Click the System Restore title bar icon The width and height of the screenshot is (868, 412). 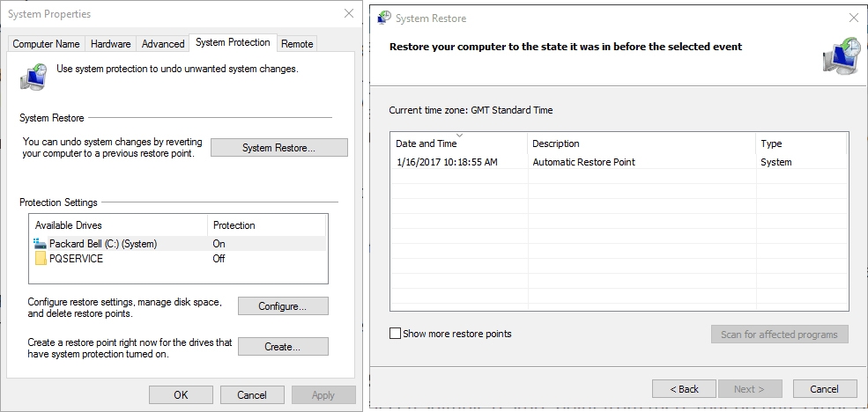coord(382,18)
